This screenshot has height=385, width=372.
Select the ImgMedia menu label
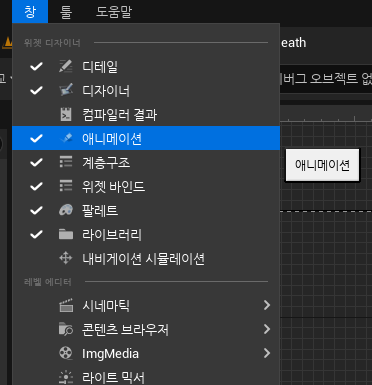point(110,354)
